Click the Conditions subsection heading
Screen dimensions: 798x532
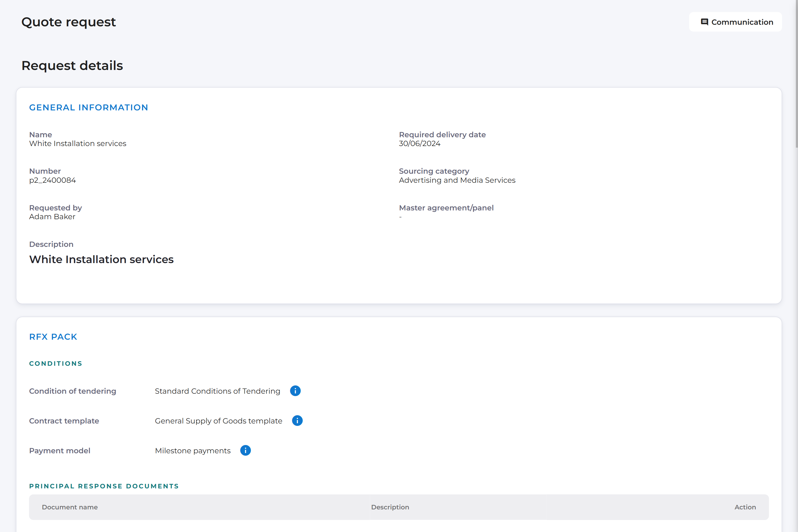(56, 364)
